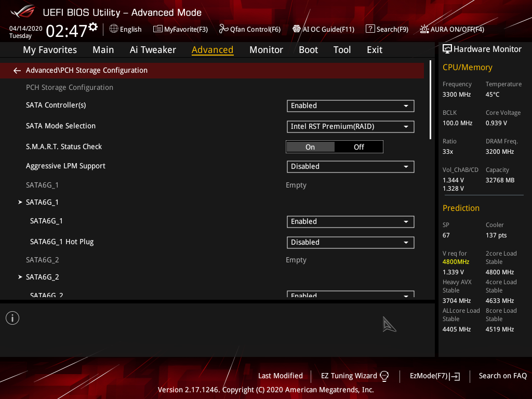The image size is (532, 399).
Task: Select the SATA6G_1 Hot Plug label
Action: click(x=62, y=242)
